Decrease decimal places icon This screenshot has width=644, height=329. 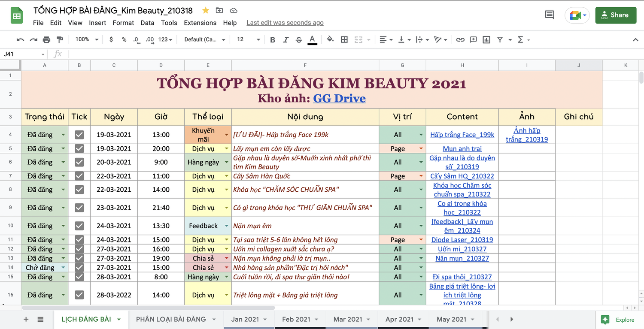click(x=136, y=39)
